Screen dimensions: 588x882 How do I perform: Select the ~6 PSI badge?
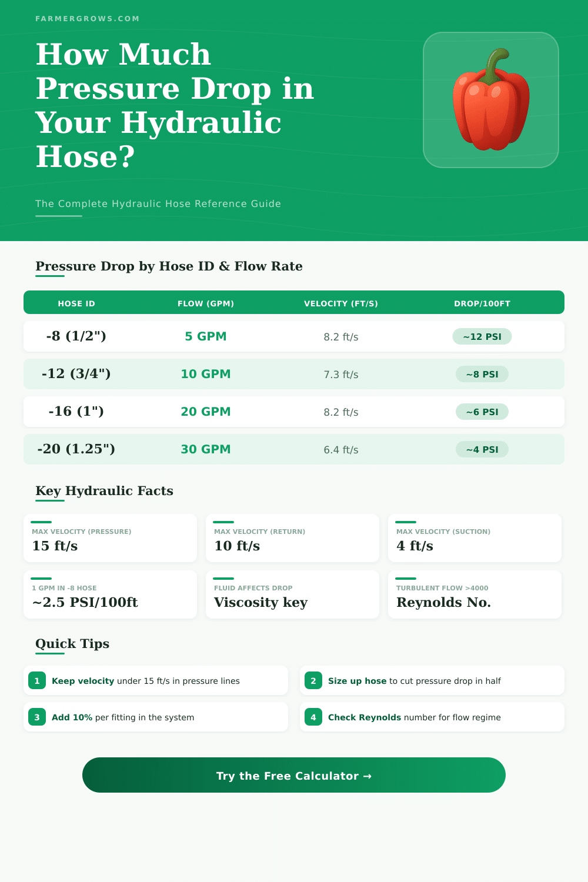(482, 412)
